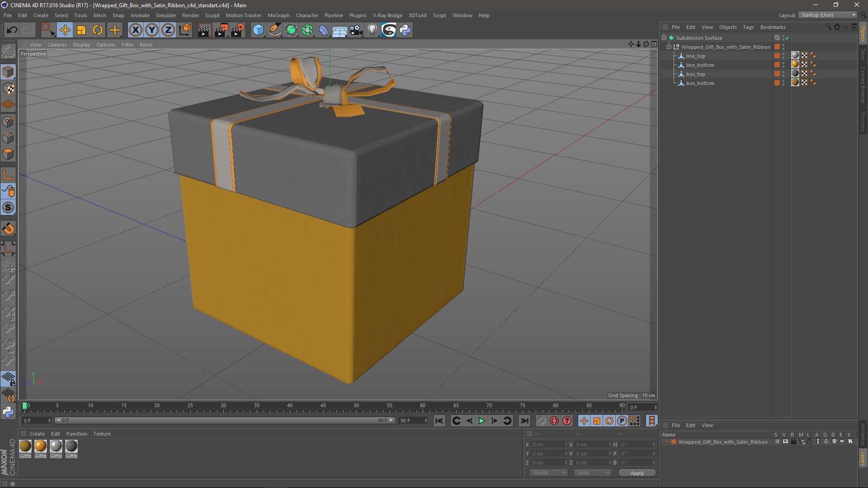Click the X position input field
Image resolution: width=868 pixels, height=488 pixels.
click(x=548, y=445)
